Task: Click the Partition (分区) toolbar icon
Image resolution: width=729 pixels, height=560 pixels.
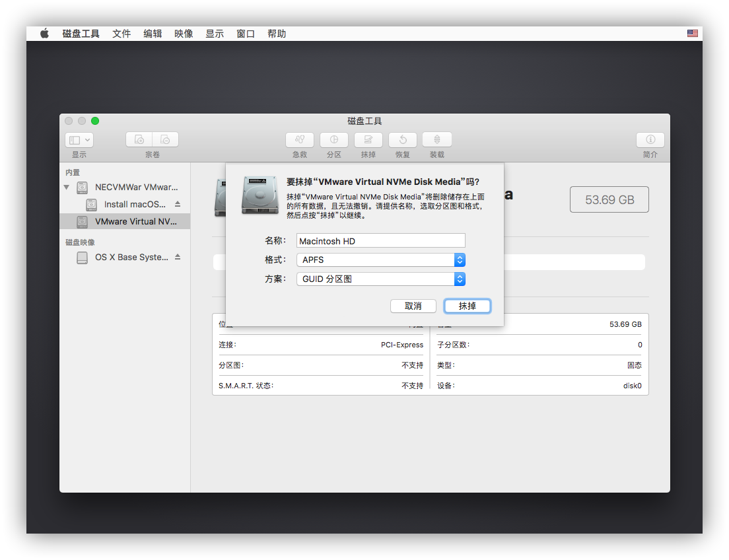Action: pyautogui.click(x=334, y=139)
